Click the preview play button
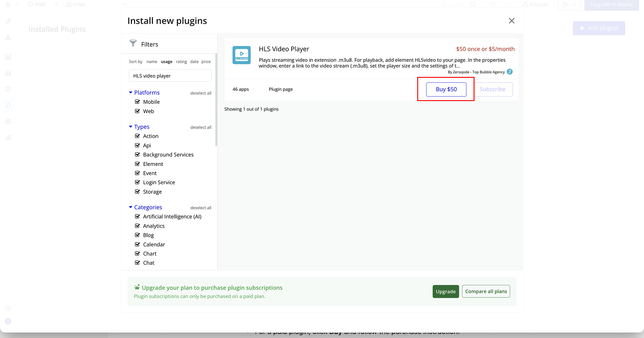The width and height of the screenshot is (644, 338). (x=565, y=4)
